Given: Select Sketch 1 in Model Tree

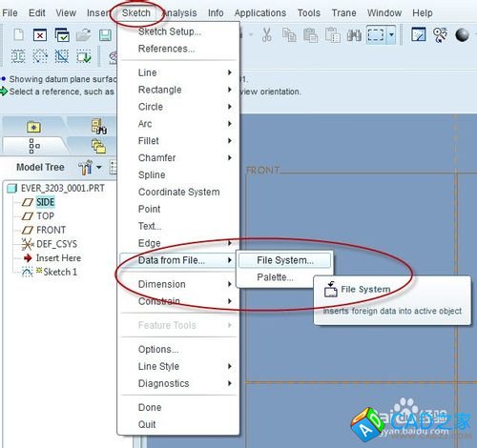Looking at the screenshot, I should [60, 272].
